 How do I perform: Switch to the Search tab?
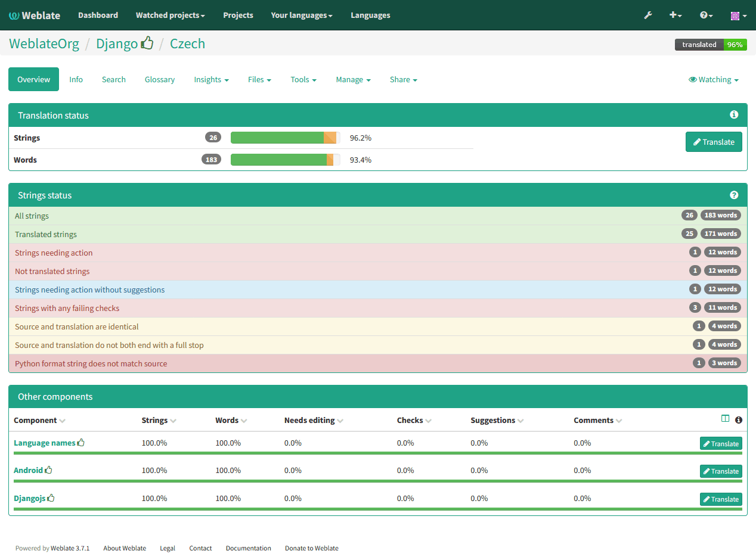click(114, 79)
